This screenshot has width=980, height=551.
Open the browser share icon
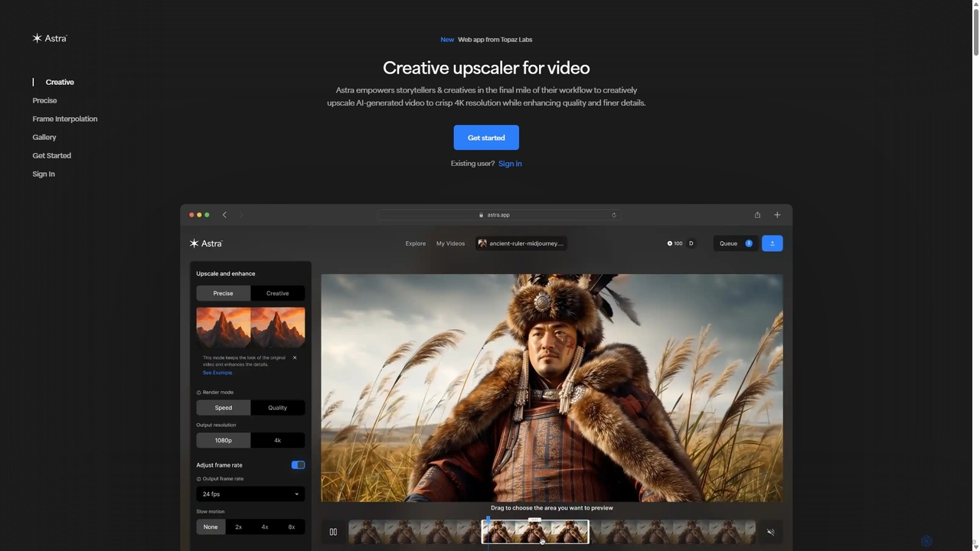tap(757, 215)
